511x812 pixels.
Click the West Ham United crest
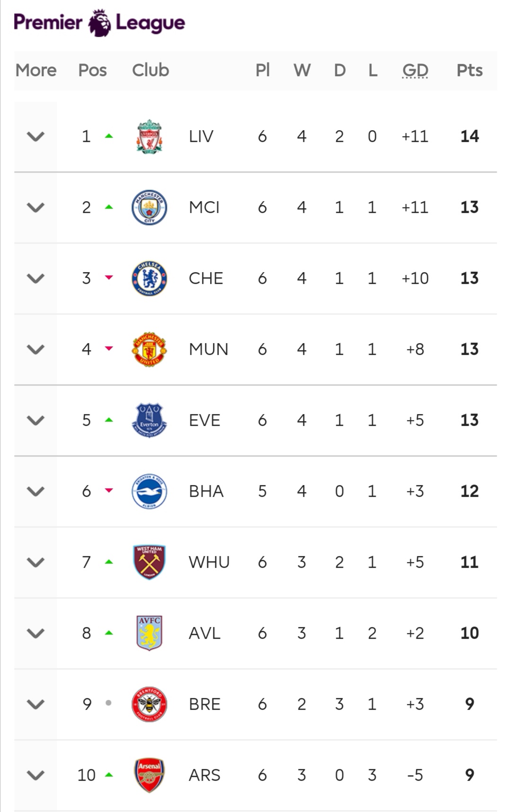pos(149,562)
